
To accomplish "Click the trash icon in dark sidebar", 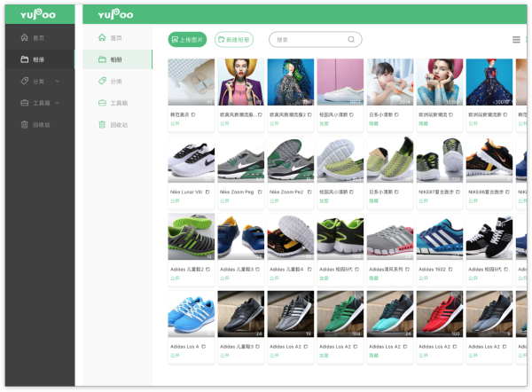I will click(x=24, y=124).
